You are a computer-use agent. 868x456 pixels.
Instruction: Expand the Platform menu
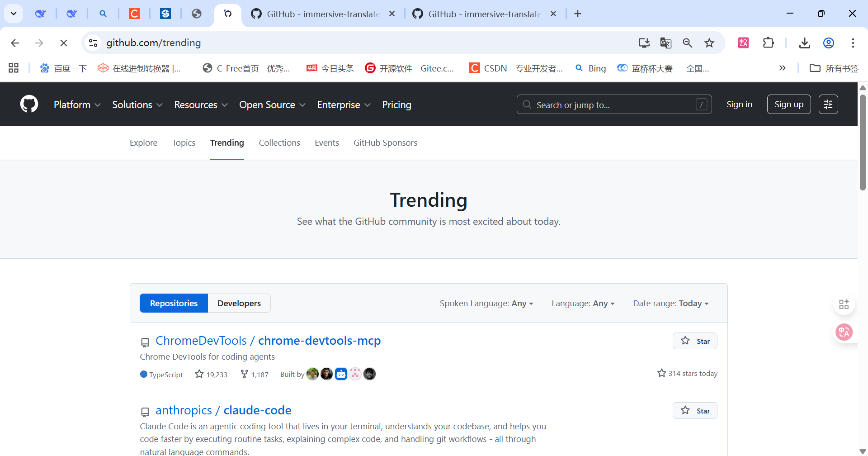tap(77, 104)
